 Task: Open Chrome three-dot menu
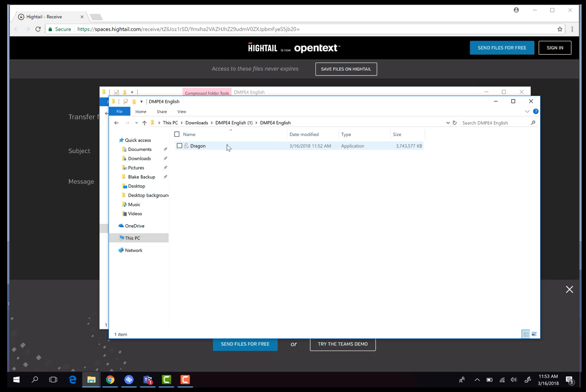click(x=572, y=29)
